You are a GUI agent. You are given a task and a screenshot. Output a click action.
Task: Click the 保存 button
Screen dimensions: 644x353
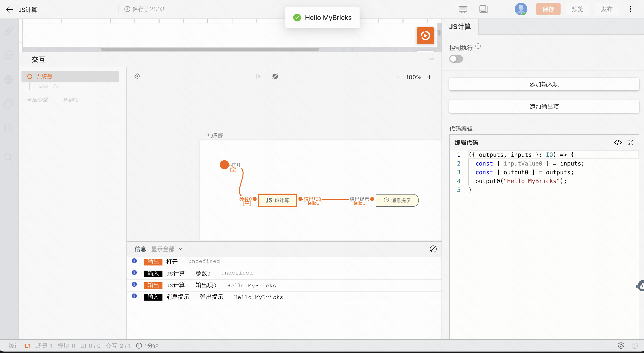pos(548,9)
